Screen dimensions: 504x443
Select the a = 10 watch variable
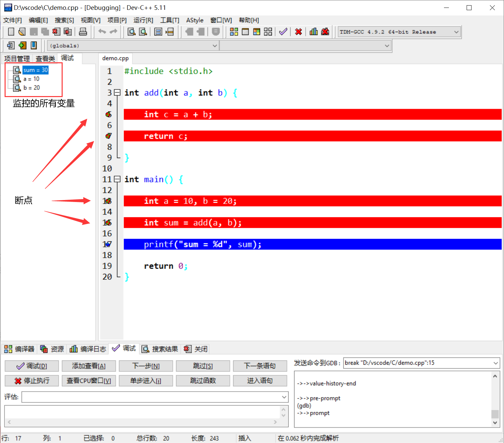click(31, 79)
